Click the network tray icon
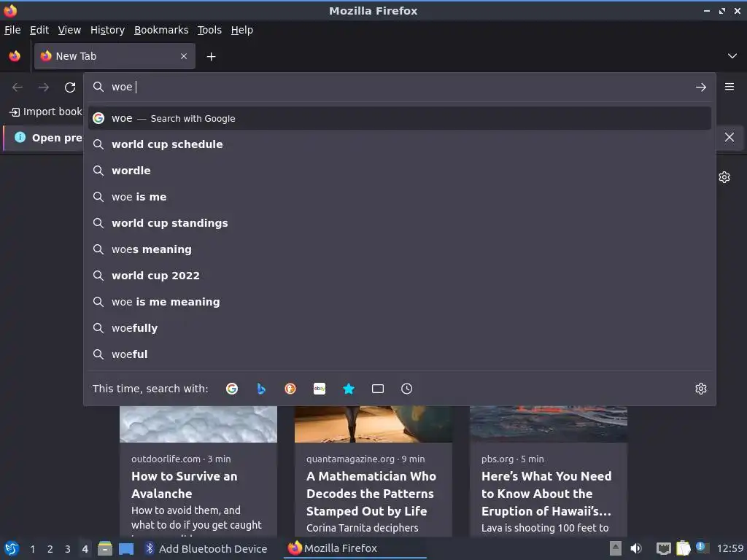 [663, 548]
